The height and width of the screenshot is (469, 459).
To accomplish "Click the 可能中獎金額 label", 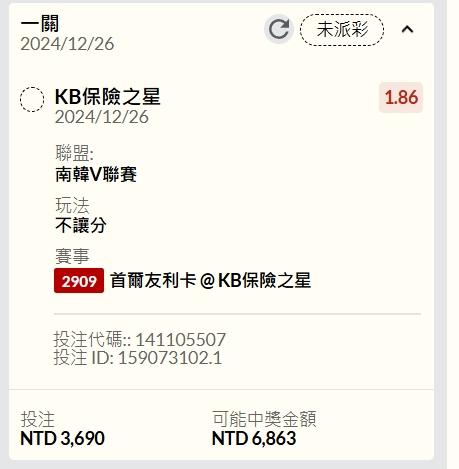I will [x=264, y=419].
